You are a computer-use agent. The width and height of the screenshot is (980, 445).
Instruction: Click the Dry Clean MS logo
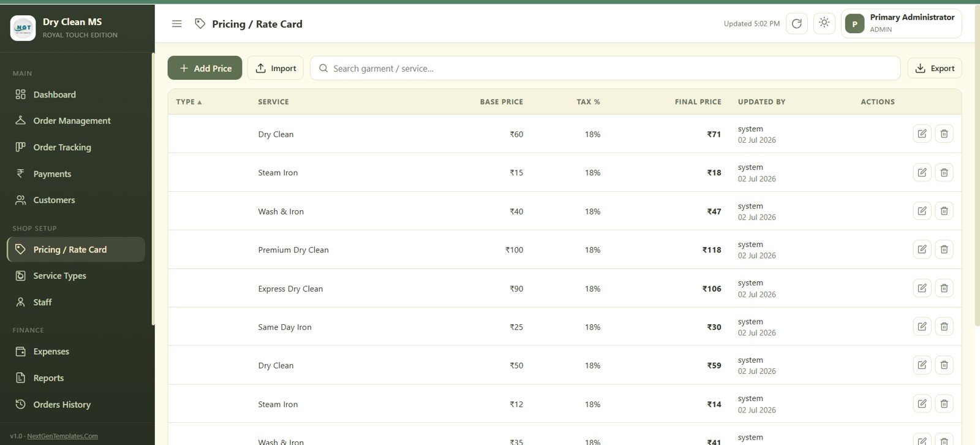[x=23, y=28]
